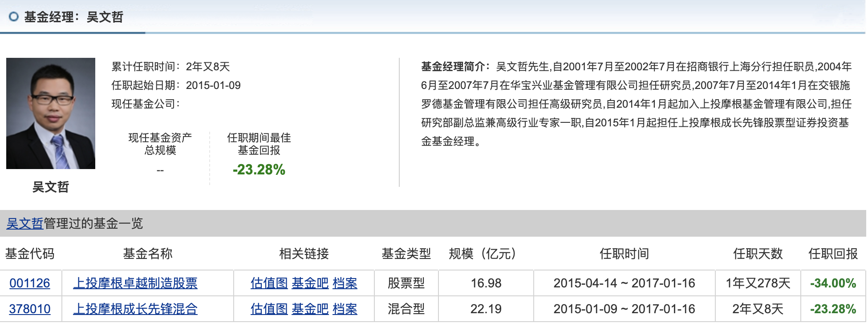Screen dimensions: 868x331
Task: Click the fund manager portrait photo
Action: tap(51, 113)
